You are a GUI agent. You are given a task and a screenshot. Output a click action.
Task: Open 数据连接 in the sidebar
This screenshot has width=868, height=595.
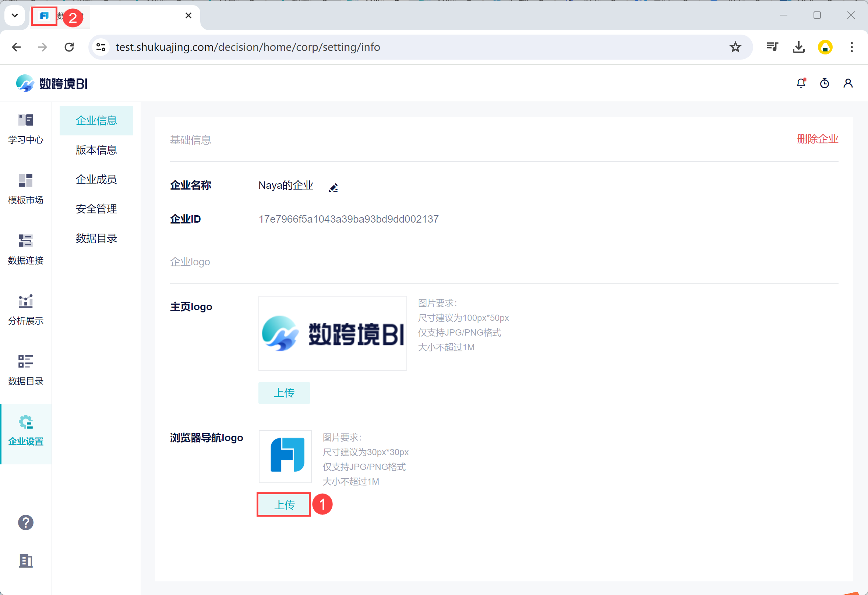click(26, 249)
